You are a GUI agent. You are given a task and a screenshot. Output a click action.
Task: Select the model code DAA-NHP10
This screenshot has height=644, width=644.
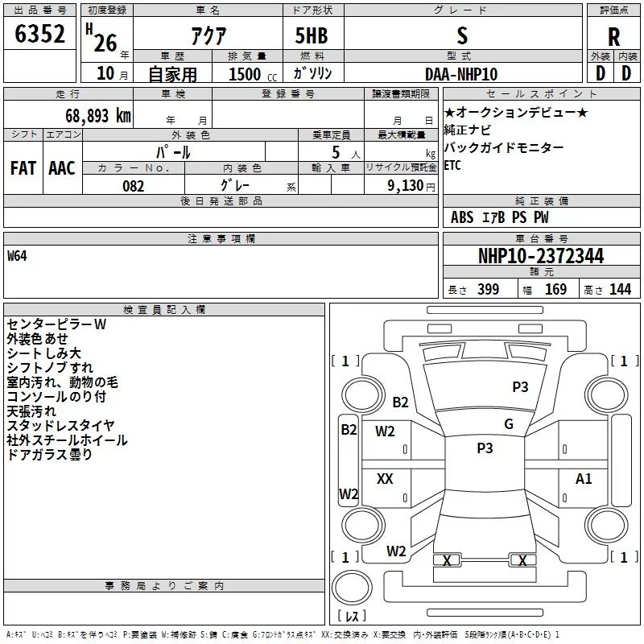point(461,74)
